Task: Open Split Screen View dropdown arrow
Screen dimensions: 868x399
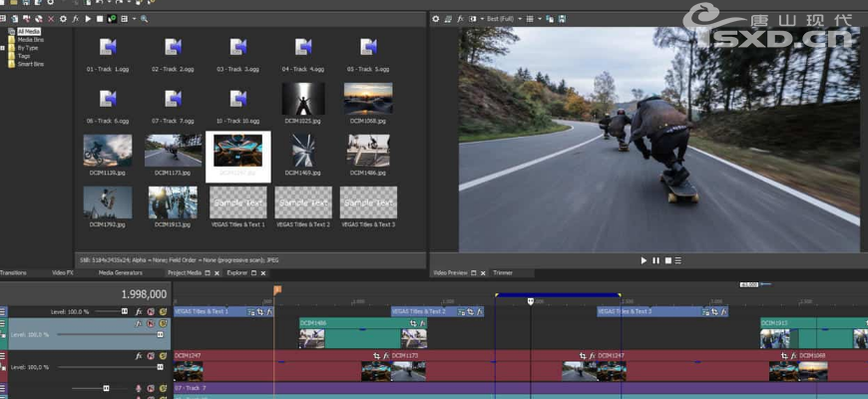Action: tap(482, 19)
